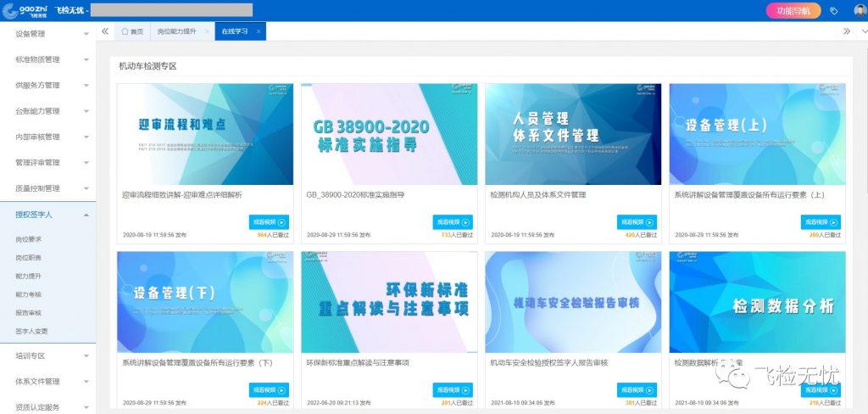Viewport: 868px width, 414px height.
Task: Watch video for GB_38900-2020标准实施指导
Action: tap(452, 222)
